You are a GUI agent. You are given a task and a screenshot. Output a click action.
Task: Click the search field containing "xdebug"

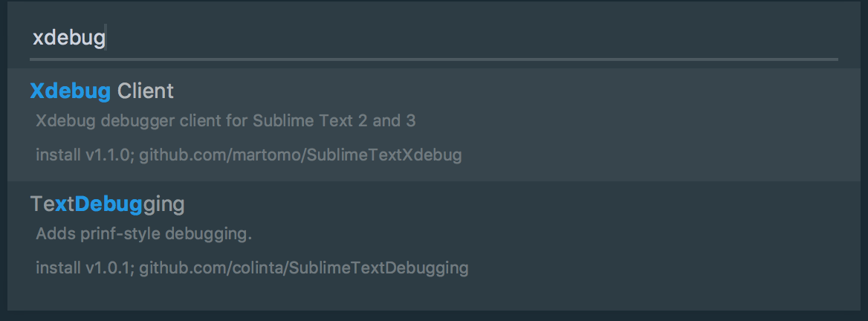pyautogui.click(x=433, y=38)
